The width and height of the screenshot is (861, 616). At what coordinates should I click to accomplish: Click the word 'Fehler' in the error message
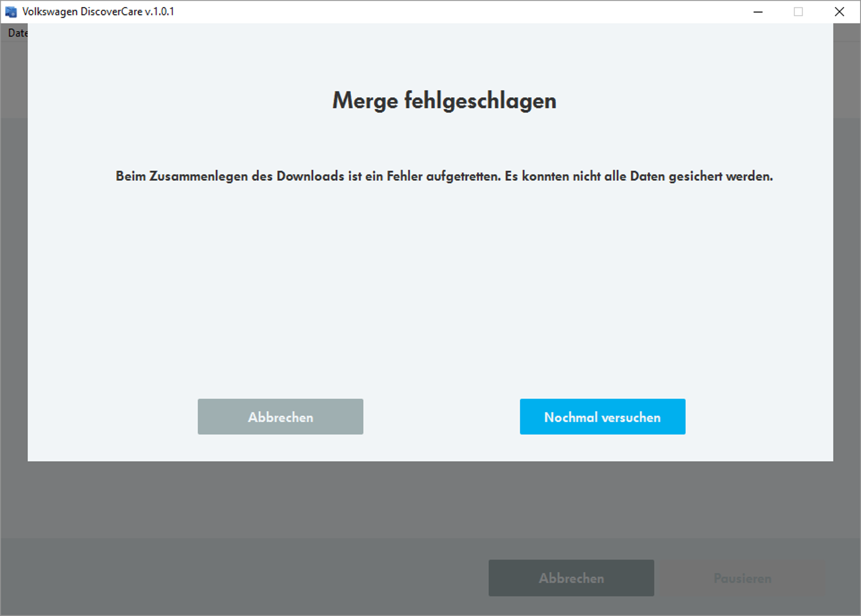pos(404,176)
